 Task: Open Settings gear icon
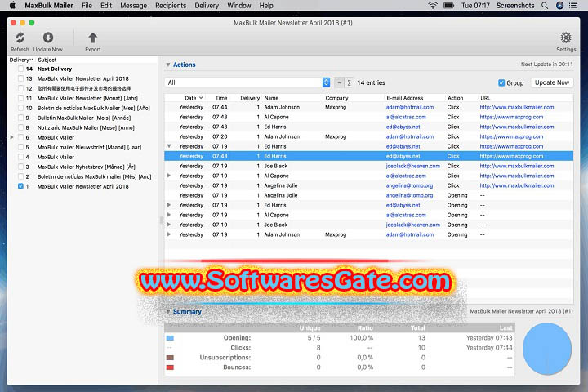pyautogui.click(x=566, y=38)
